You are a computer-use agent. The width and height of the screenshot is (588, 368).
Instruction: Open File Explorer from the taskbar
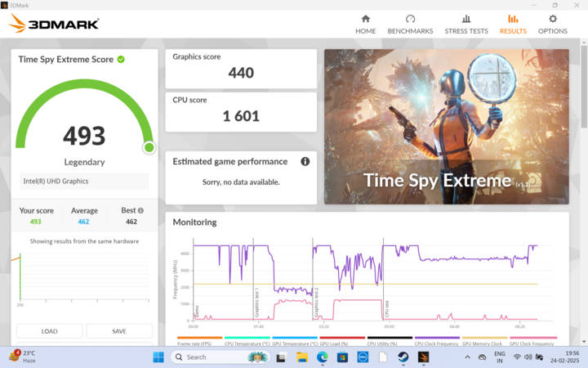[x=302, y=357]
